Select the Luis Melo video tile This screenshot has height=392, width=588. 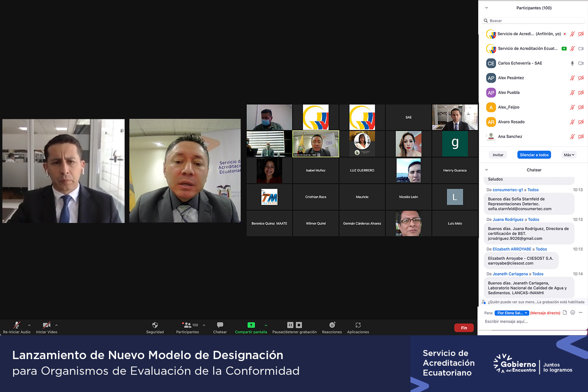[x=455, y=223]
